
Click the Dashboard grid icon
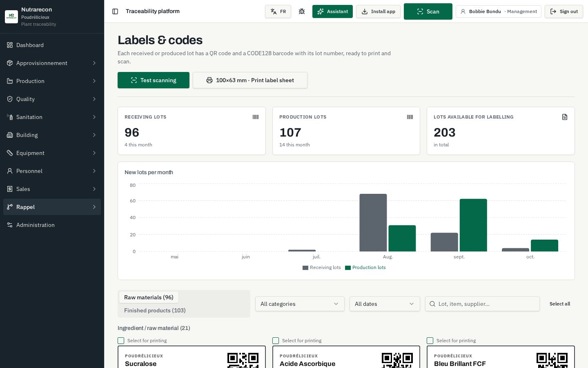point(10,45)
